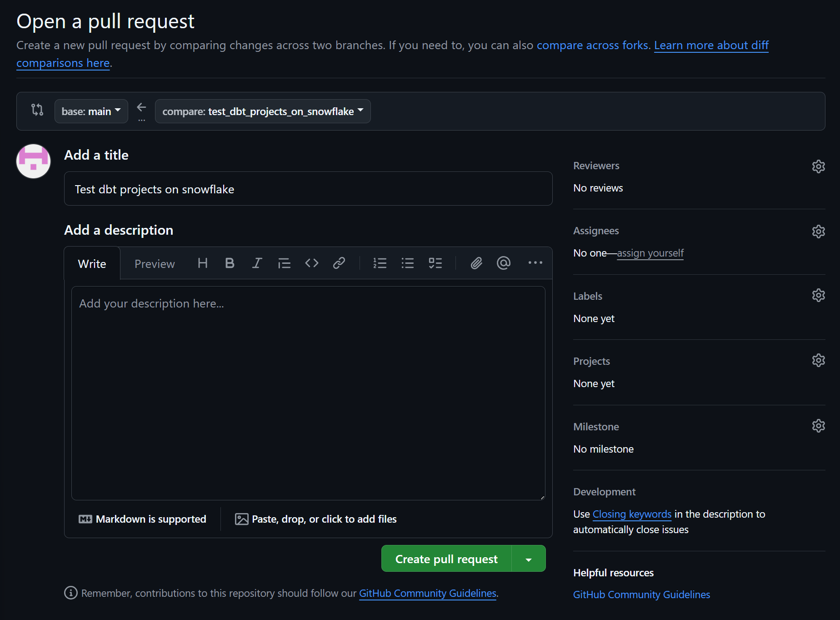840x620 pixels.
Task: Click the info icon near guidelines reminder
Action: (x=70, y=593)
